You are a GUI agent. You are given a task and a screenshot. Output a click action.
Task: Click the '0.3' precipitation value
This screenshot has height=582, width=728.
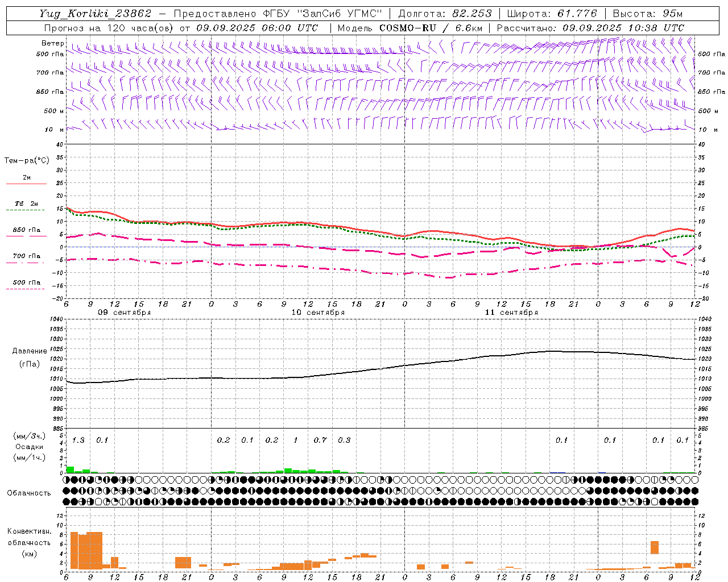pyautogui.click(x=344, y=440)
